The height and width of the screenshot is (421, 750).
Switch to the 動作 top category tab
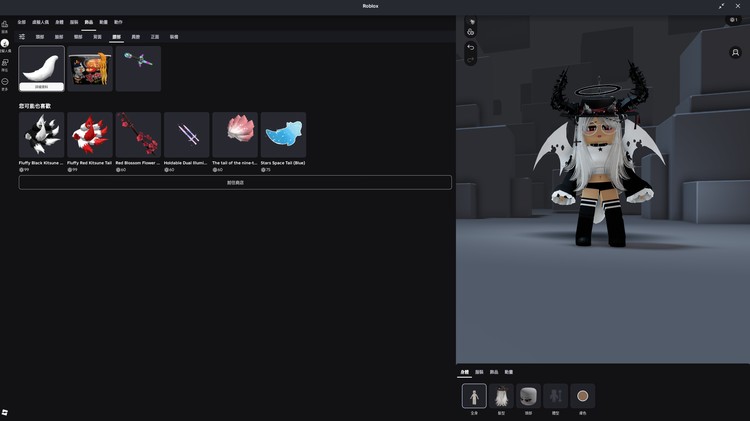point(118,22)
